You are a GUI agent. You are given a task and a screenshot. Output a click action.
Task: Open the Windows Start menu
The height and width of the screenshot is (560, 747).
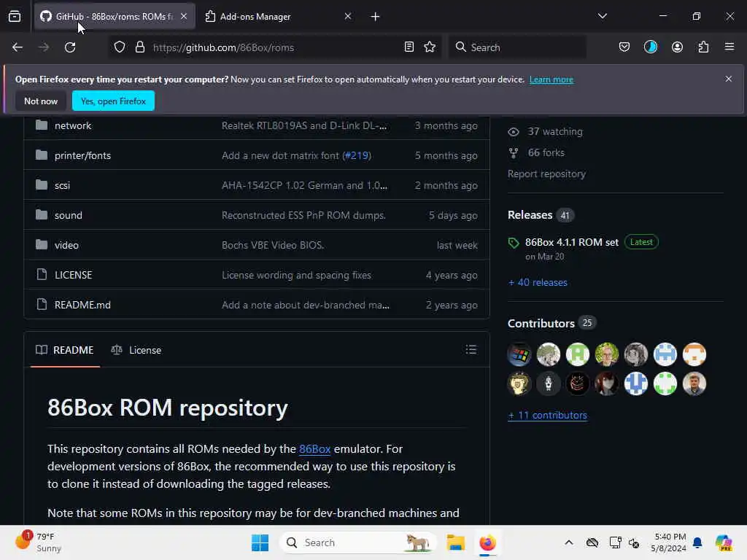pyautogui.click(x=260, y=542)
